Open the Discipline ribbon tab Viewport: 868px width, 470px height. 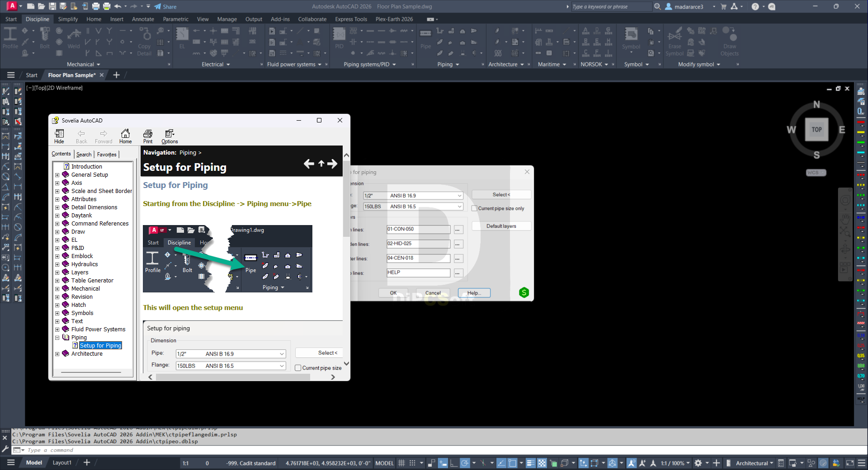38,19
